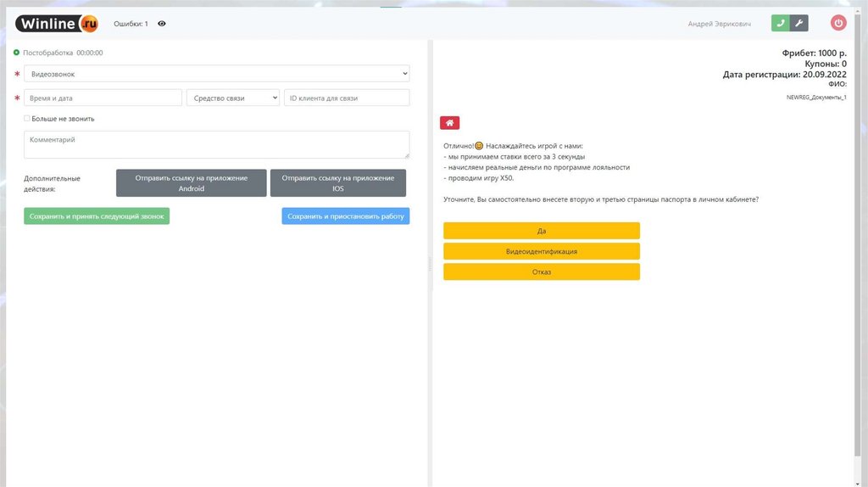
Task: Focus the 'ID клиента для связи' field
Action: 347,98
